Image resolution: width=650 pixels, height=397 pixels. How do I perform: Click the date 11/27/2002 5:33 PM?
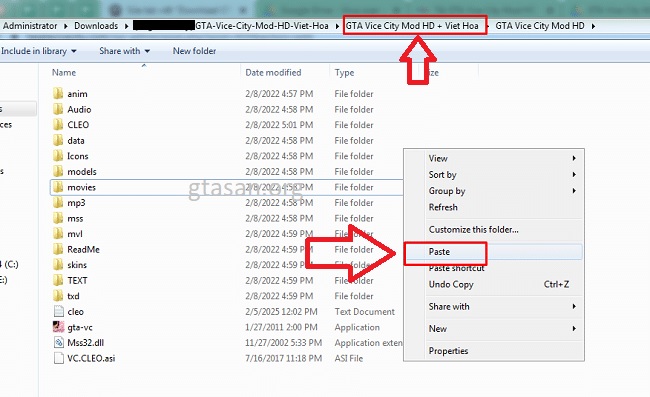(284, 342)
